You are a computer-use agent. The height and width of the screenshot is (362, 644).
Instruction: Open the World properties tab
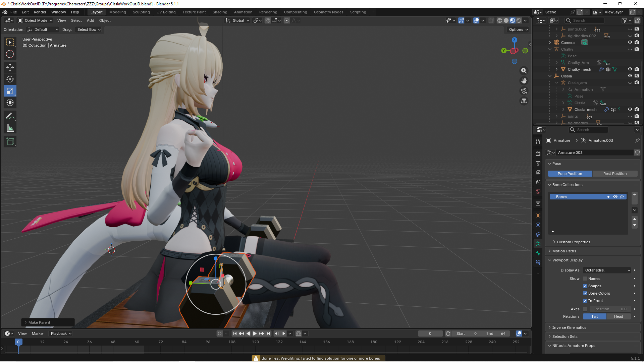(x=538, y=191)
